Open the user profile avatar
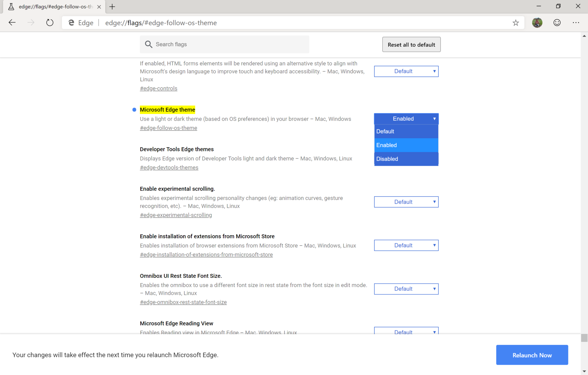 [x=537, y=23]
